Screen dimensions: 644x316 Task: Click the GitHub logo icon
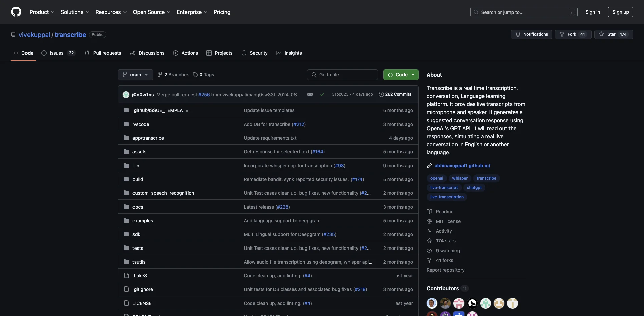[x=16, y=12]
